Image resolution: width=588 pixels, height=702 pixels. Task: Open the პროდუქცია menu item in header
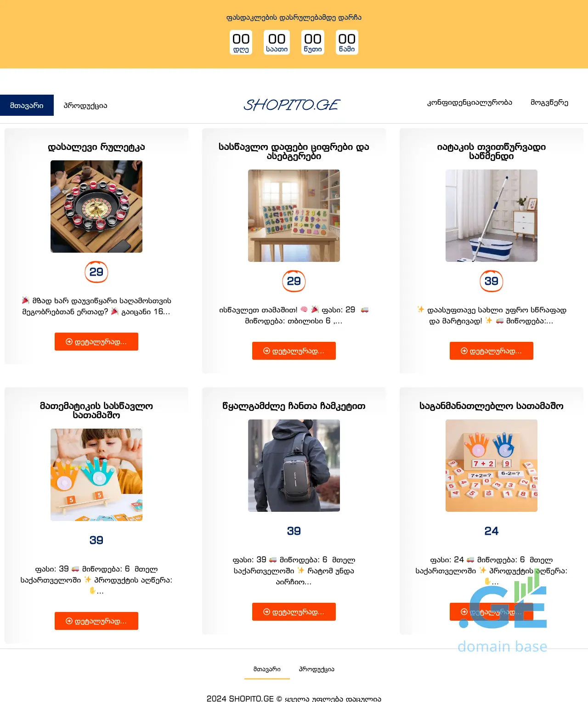85,105
